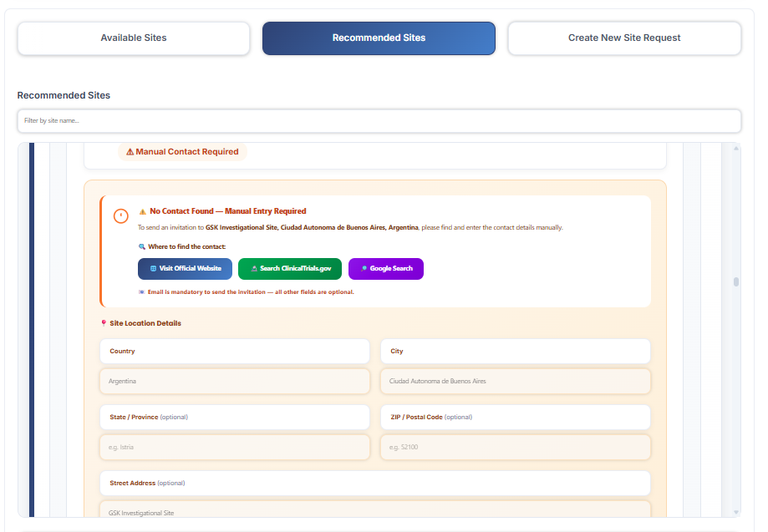Click the email icon before the mandatory email note
The width and height of the screenshot is (768, 532).
pos(142,291)
